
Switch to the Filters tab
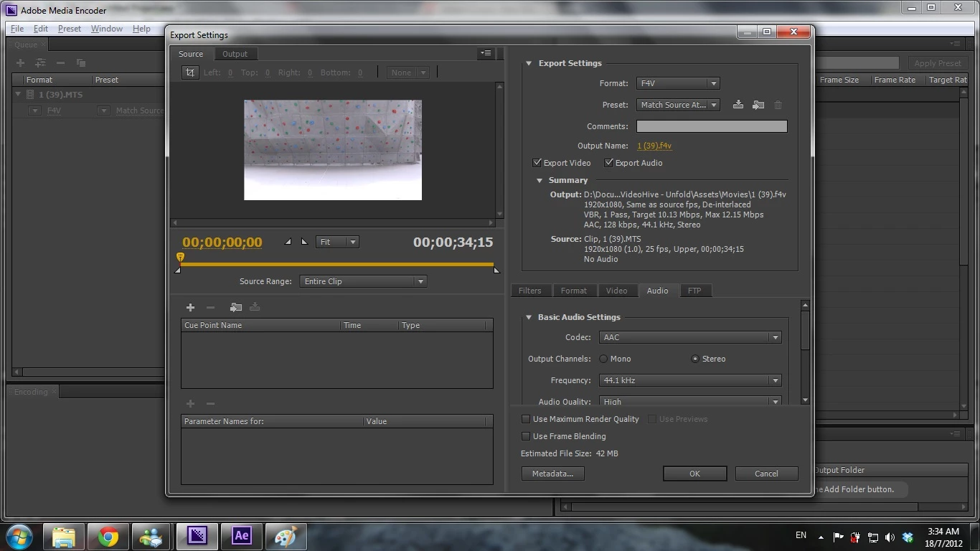pos(530,291)
